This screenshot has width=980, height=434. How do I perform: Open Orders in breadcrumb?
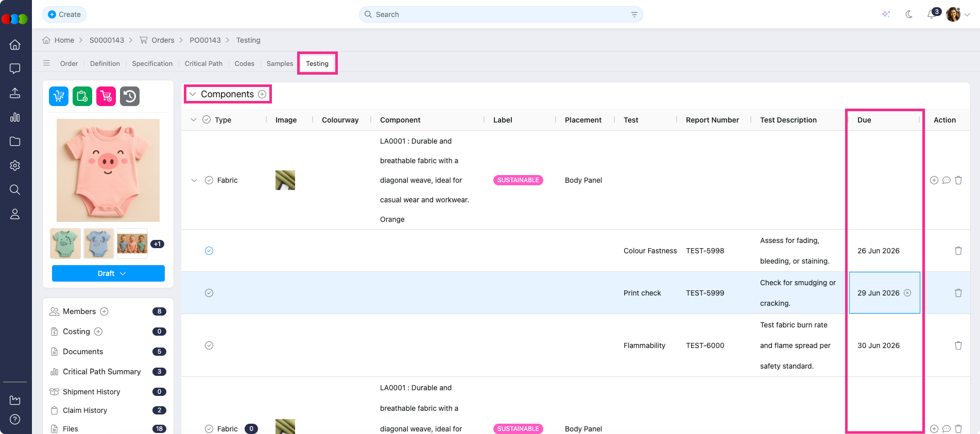[157, 40]
